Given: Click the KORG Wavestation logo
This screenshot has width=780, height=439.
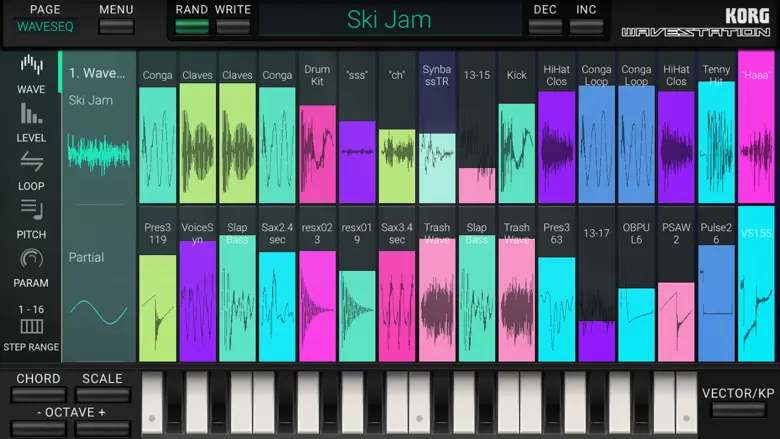Looking at the screenshot, I should click(696, 23).
